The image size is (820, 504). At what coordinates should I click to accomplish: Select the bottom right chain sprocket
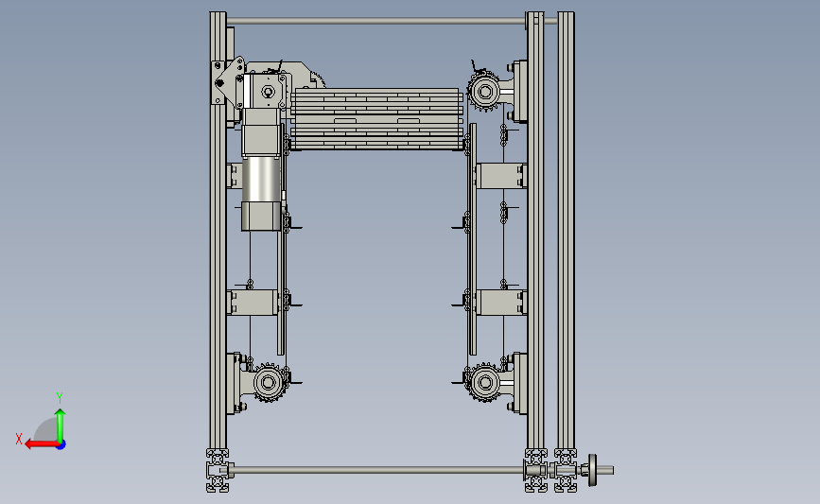point(484,383)
